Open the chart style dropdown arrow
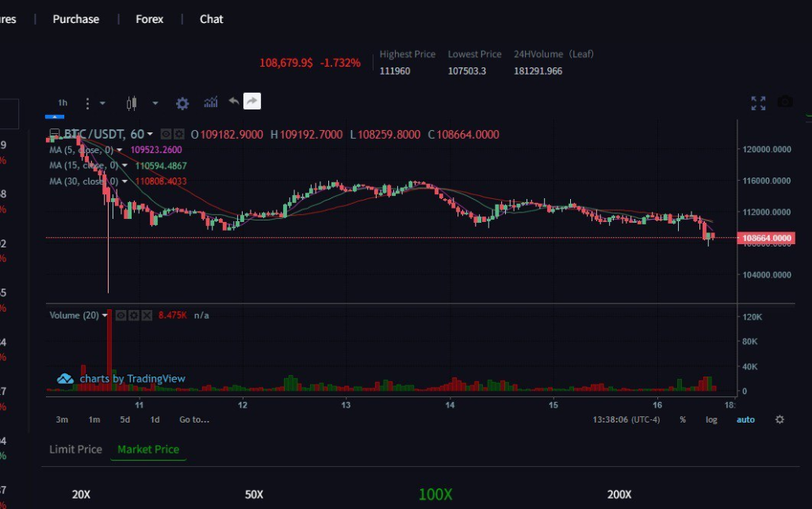Viewport: 812px width, 509px height. 155,103
